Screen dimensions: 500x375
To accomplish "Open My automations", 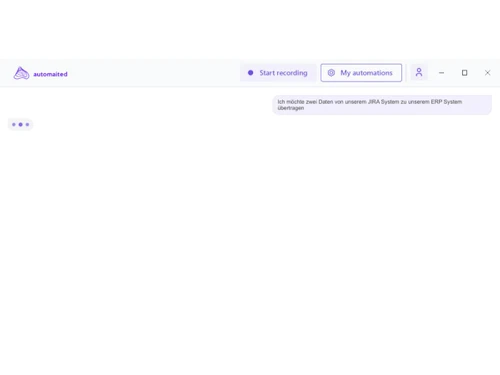I will pos(361,73).
